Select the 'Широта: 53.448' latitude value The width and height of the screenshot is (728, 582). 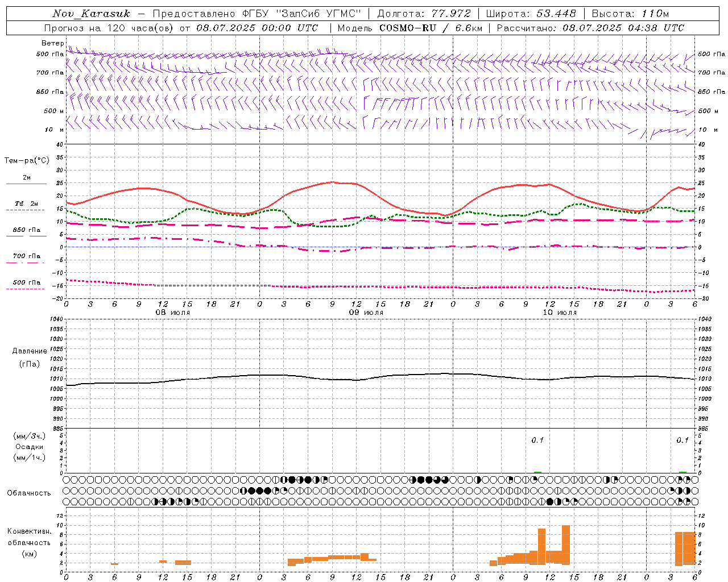tap(531, 14)
